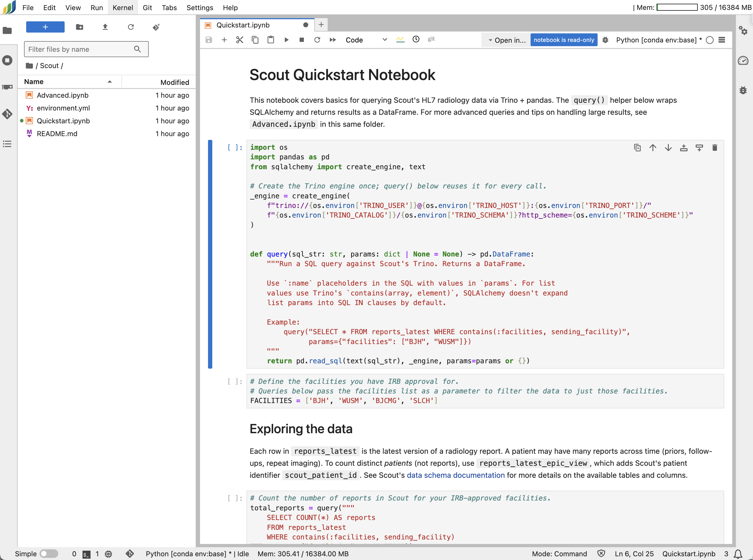Screen dimensions: 753x560
Task: Open notifications with the bell icon
Action: pyautogui.click(x=738, y=554)
